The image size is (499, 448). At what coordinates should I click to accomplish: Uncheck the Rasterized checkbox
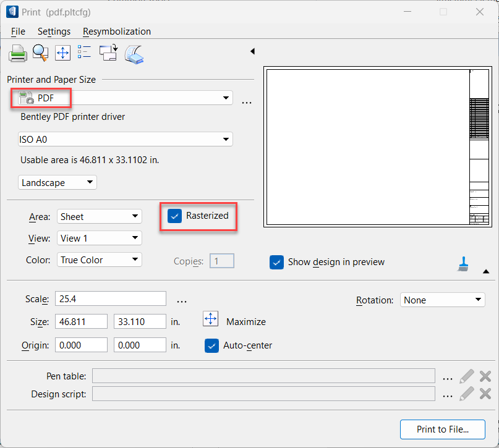tap(175, 216)
